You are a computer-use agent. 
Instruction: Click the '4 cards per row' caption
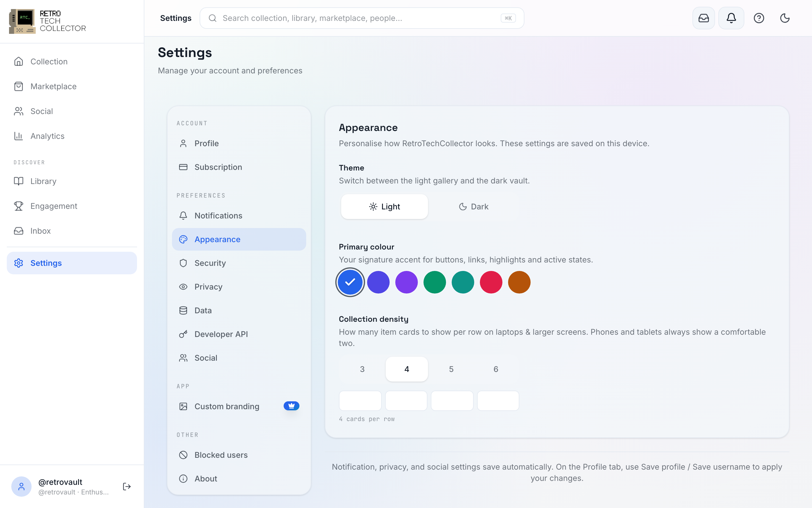click(x=367, y=419)
